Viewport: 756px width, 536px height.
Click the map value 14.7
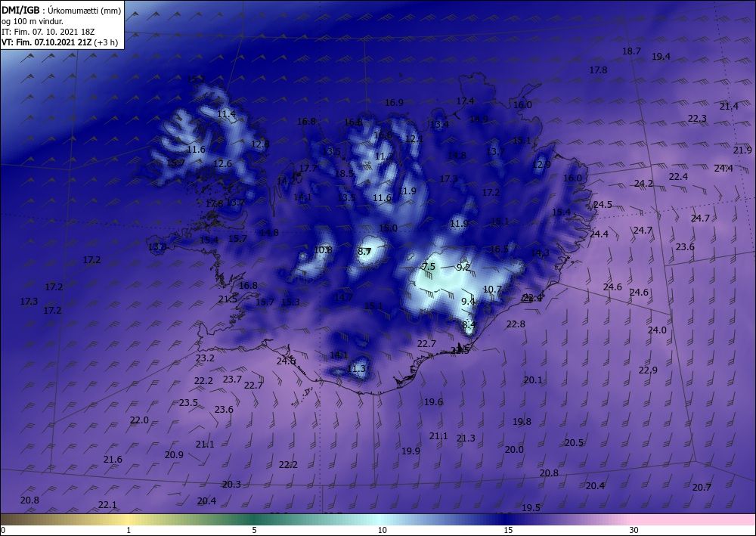point(344,298)
